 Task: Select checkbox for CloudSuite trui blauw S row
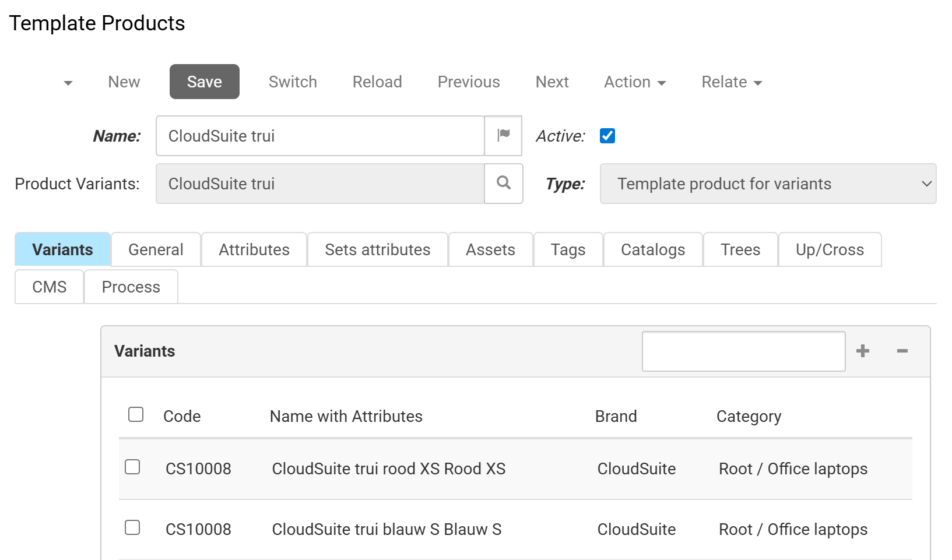tap(133, 527)
